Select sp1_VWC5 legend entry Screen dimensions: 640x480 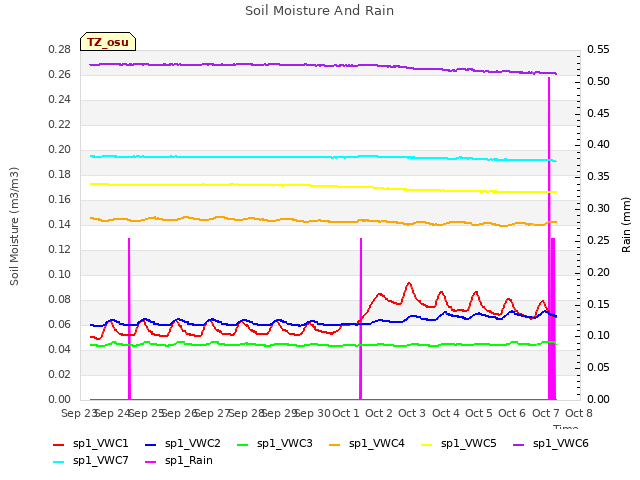(458, 443)
